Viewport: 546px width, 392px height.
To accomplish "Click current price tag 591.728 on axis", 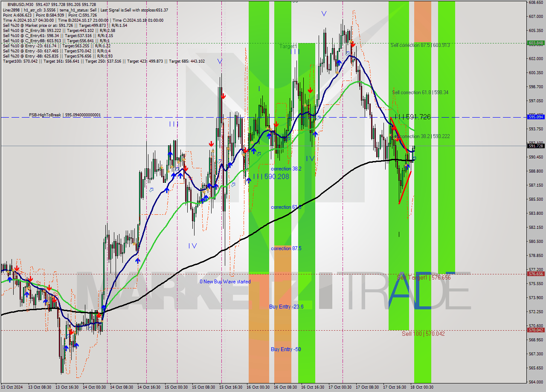I will [x=536, y=146].
